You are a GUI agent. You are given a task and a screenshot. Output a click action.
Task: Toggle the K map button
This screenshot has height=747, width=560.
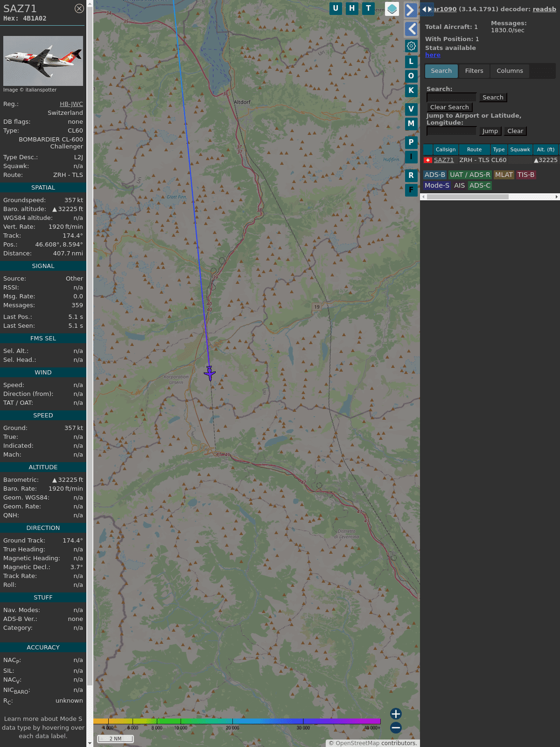[411, 91]
